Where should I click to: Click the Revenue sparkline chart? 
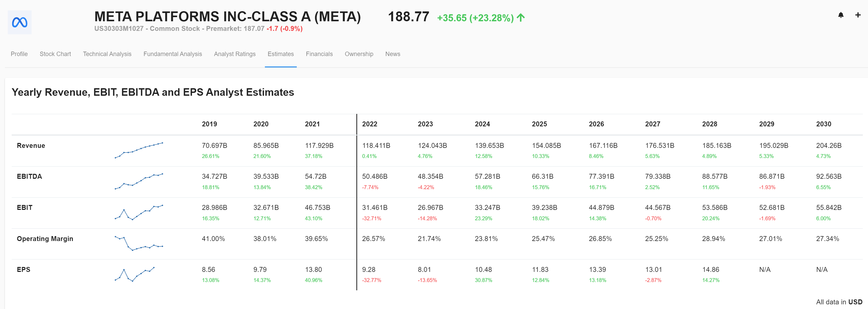pos(139,150)
